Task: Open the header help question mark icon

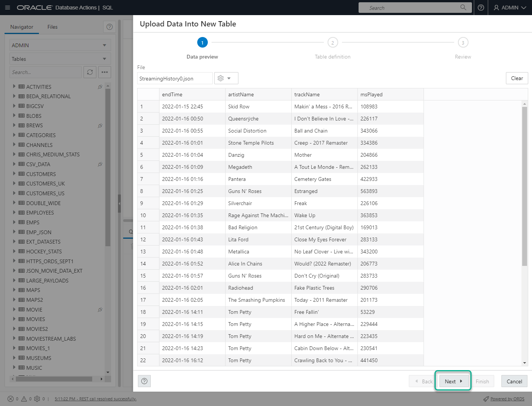Action: (481, 8)
